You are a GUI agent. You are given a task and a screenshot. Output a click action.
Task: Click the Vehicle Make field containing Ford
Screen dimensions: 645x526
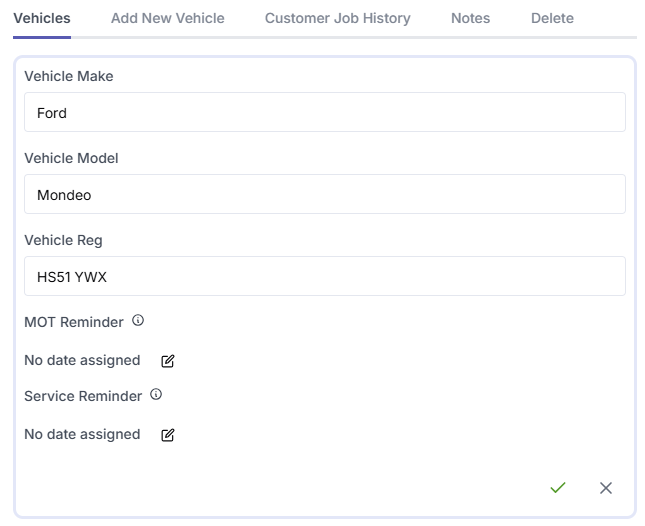click(324, 113)
